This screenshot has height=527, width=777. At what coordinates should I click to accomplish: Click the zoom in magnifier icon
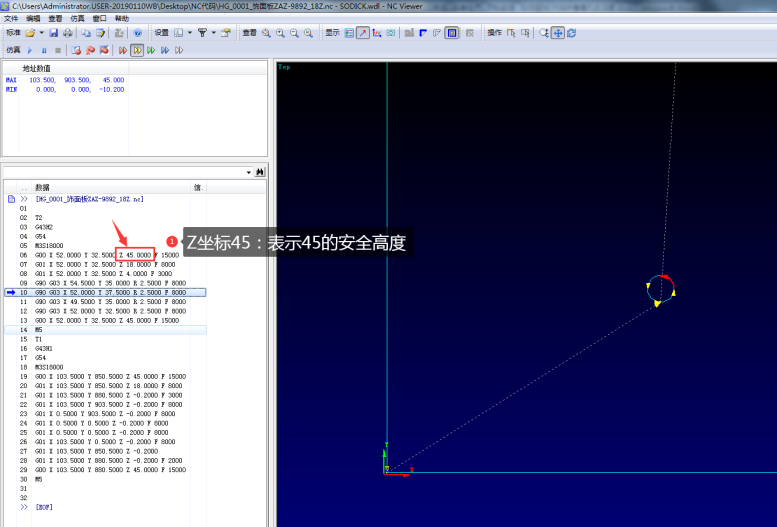pos(280,33)
